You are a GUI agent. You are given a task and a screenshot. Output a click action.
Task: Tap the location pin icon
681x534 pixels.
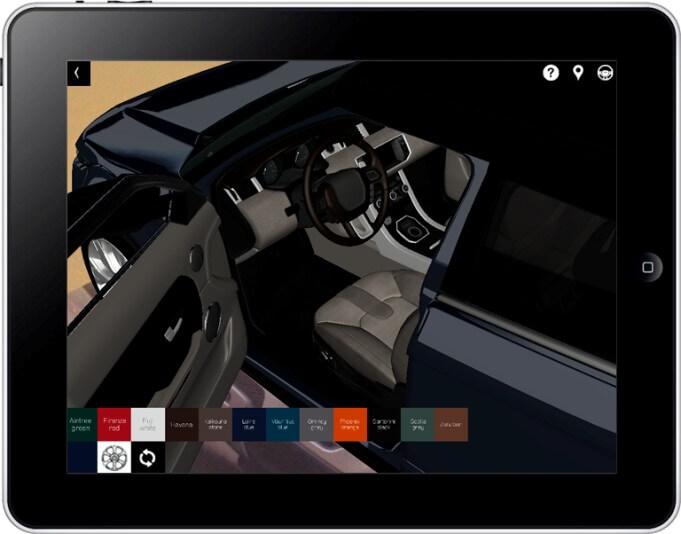578,73
